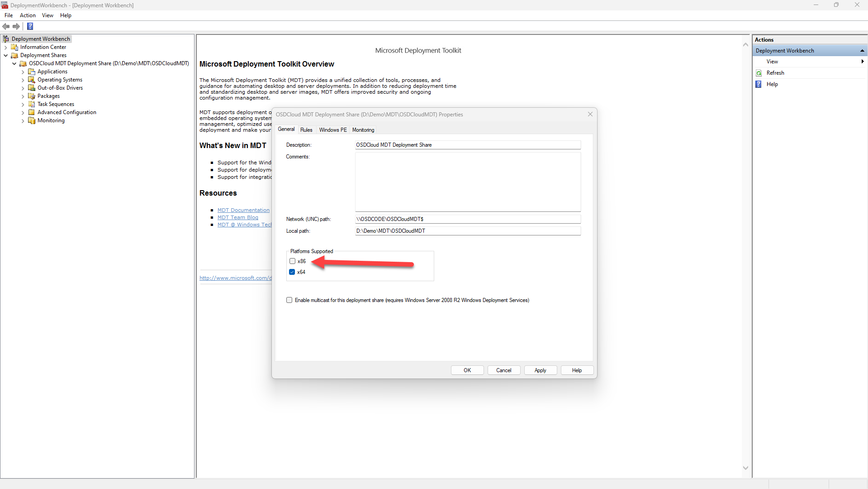Click into the Network (UNC) path field

point(468,219)
